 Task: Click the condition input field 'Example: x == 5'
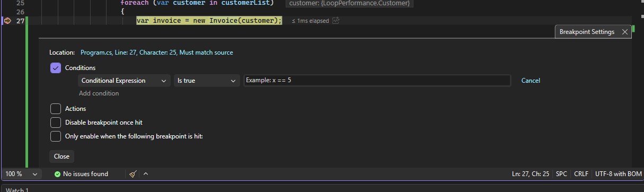377,81
